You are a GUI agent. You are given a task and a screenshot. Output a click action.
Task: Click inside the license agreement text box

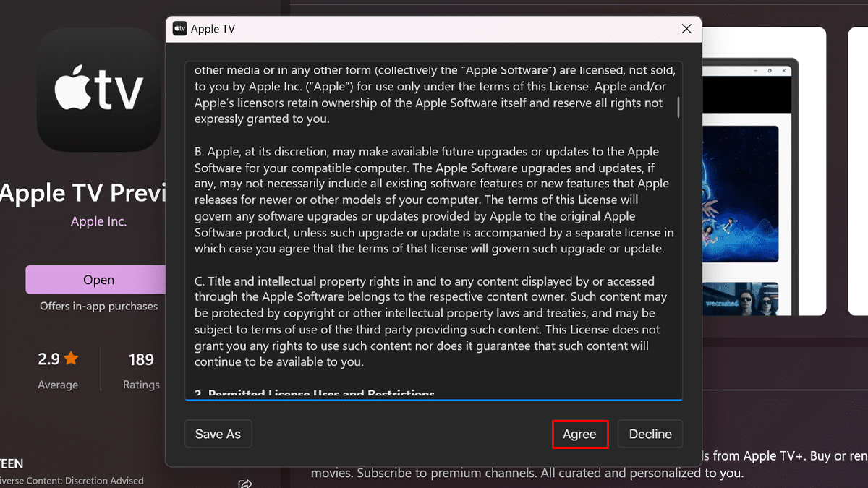pyautogui.click(x=434, y=231)
